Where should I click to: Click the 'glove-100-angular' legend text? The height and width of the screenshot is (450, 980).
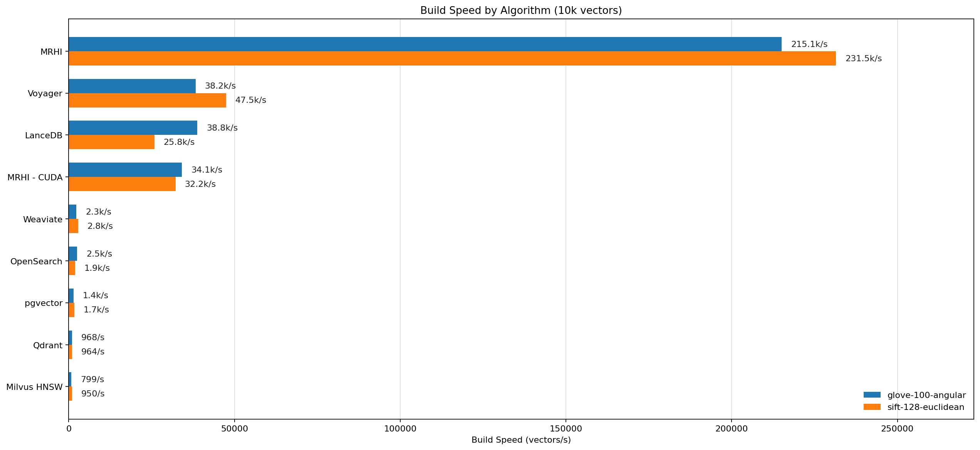pos(927,395)
